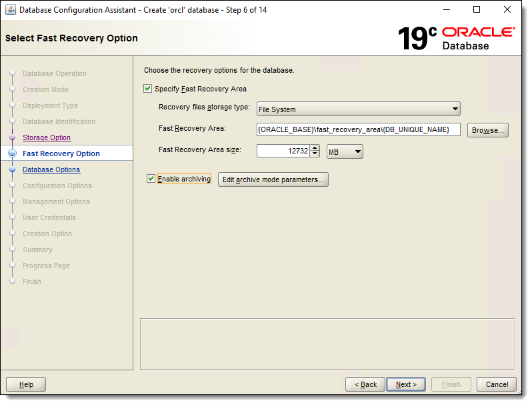This screenshot has width=532, height=405.
Task: Click the Help button
Action: click(26, 384)
